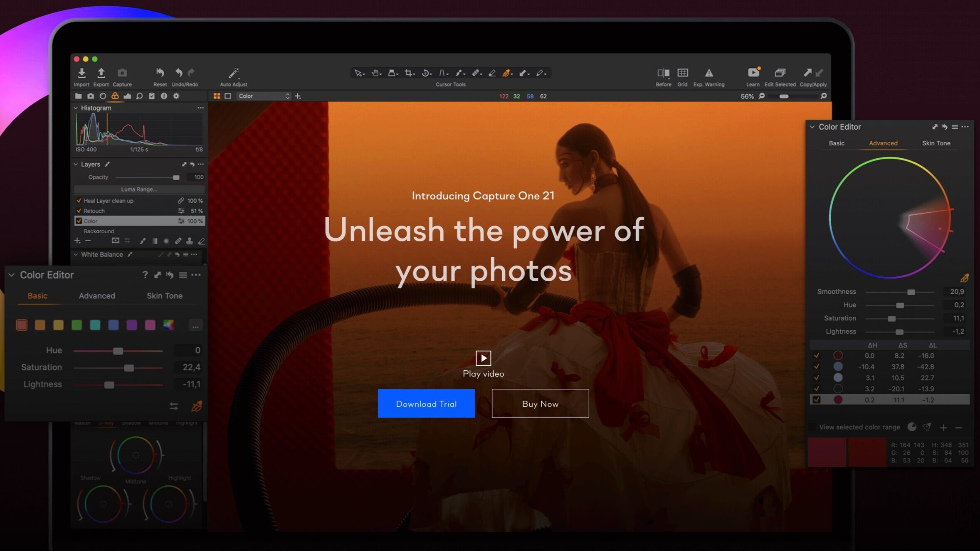
Task: Click the Import toolbar icon
Action: 81,73
